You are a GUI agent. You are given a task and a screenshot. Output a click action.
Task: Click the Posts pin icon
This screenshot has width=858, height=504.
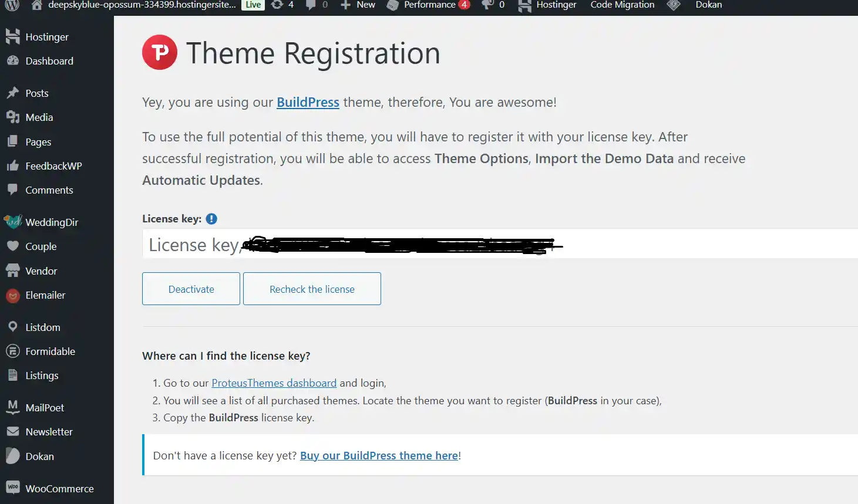[x=12, y=93]
